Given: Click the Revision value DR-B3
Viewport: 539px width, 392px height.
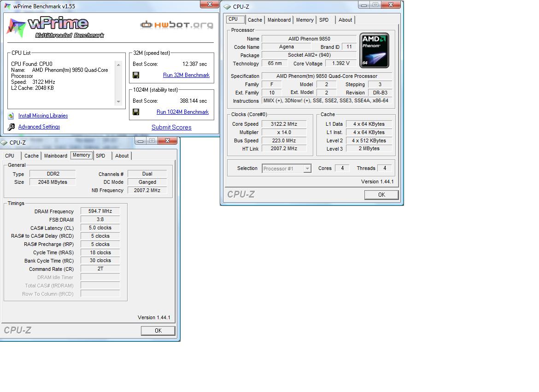Looking at the screenshot, I should pyautogui.click(x=380, y=93).
